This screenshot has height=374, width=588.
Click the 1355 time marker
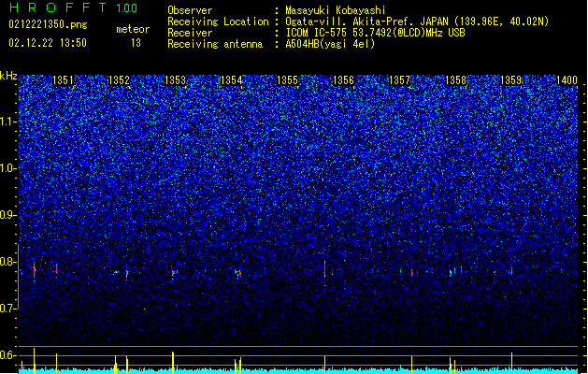[287, 80]
